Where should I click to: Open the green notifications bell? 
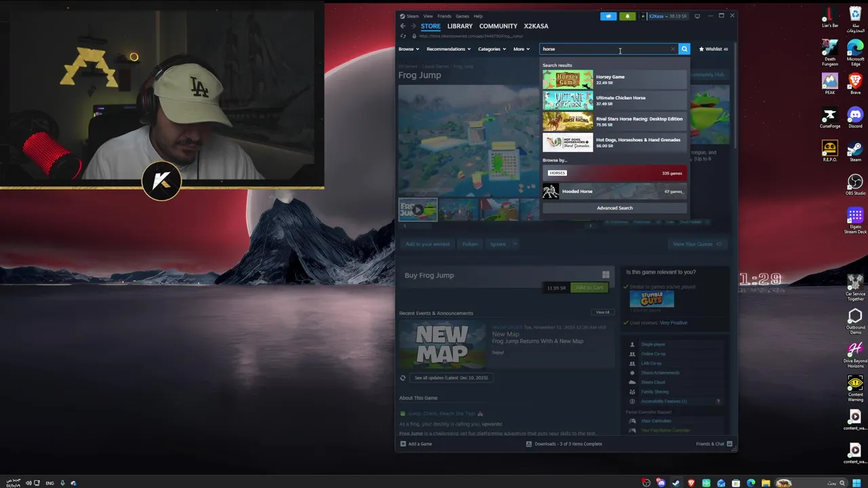point(627,16)
